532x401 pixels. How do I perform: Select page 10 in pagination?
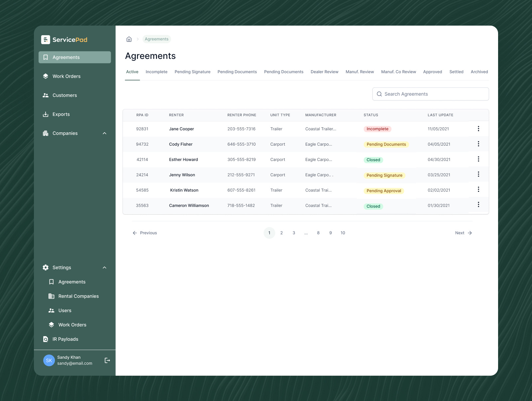[342, 233]
